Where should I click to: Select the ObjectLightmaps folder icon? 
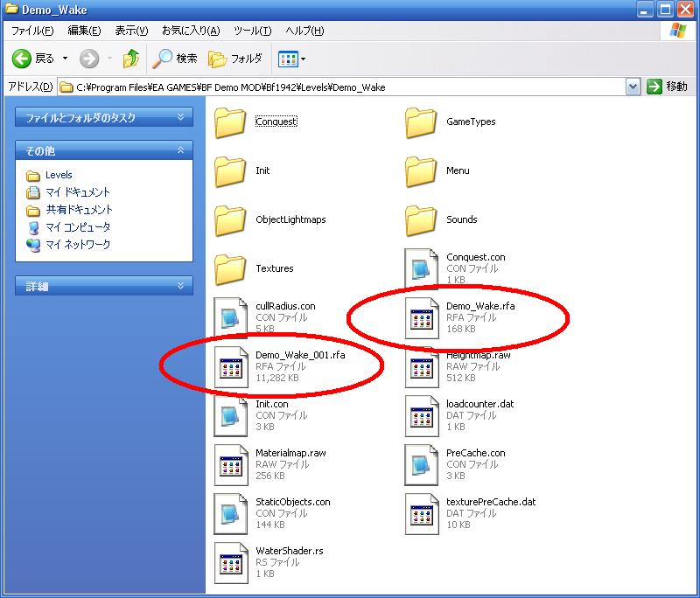(230, 219)
